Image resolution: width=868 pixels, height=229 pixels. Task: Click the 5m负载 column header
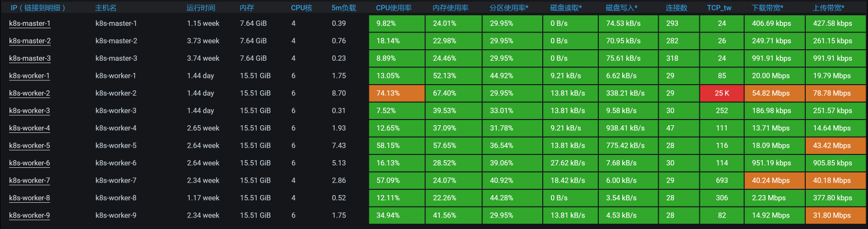343,8
